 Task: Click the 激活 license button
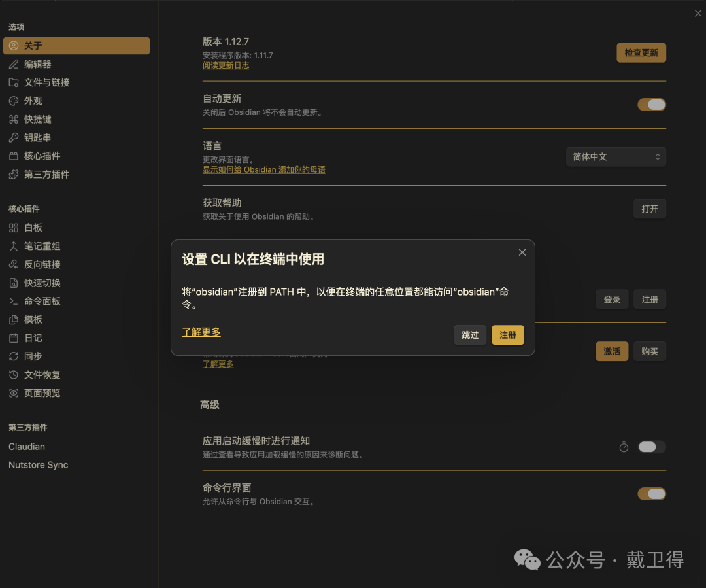point(612,351)
